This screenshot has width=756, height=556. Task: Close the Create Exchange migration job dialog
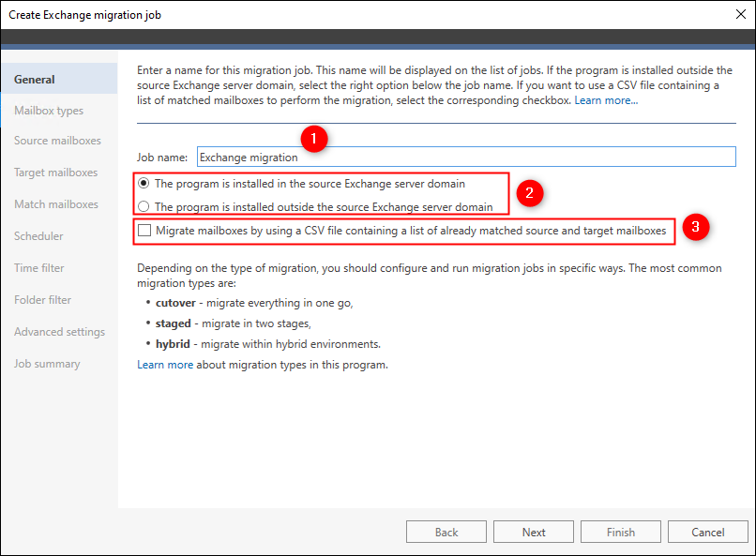741,14
